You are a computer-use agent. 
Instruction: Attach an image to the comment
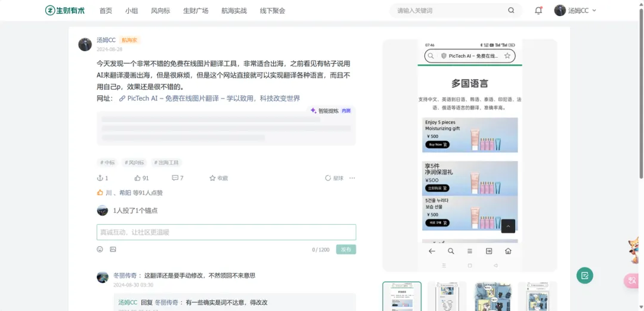tap(113, 249)
